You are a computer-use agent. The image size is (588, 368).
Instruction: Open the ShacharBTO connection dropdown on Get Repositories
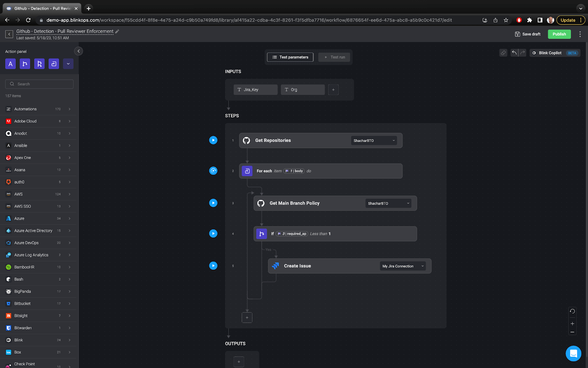coord(374,140)
